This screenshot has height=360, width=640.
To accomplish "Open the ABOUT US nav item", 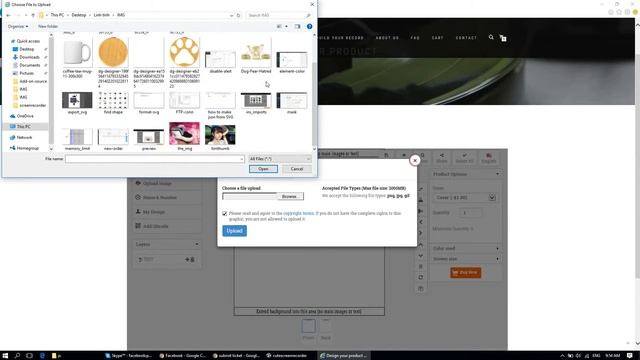I will tap(387, 38).
